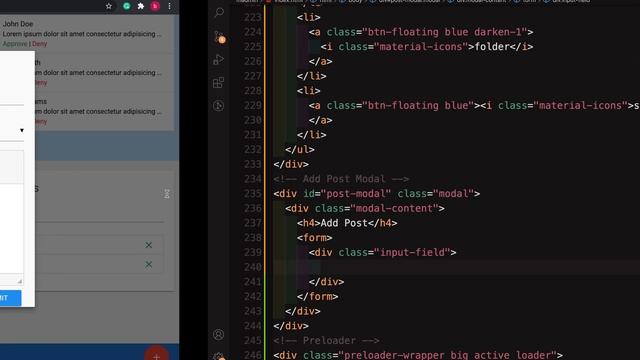Screen dimensions: 640x360
Task: Deny John Doe's comment
Action: pyautogui.click(x=40, y=44)
